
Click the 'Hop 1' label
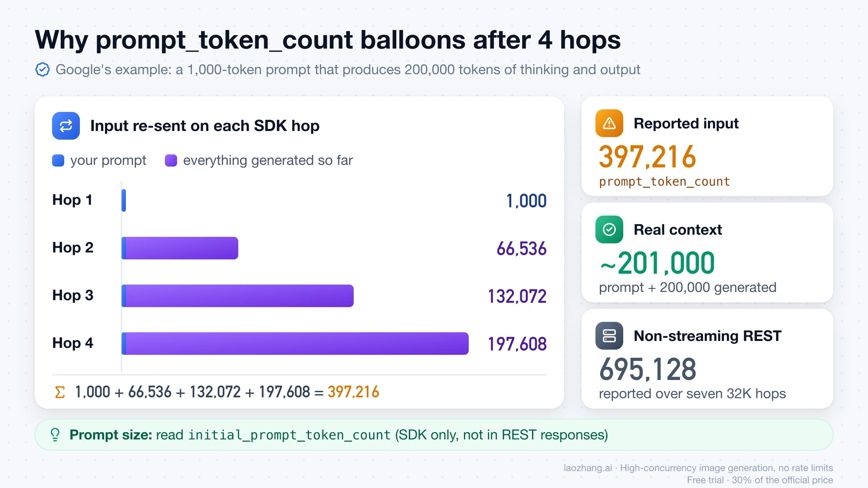coord(72,200)
